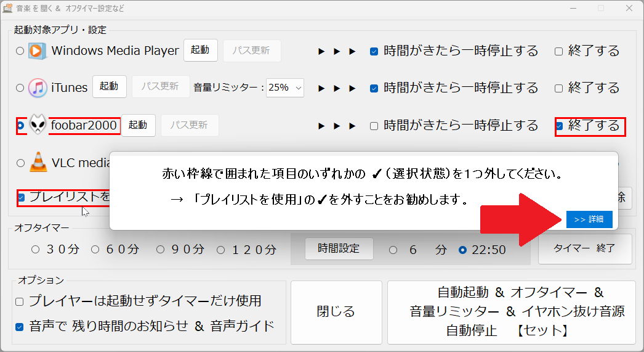Uncheck 終了する checkbox for foobar2000
Image resolution: width=644 pixels, height=352 pixels.
click(x=559, y=126)
